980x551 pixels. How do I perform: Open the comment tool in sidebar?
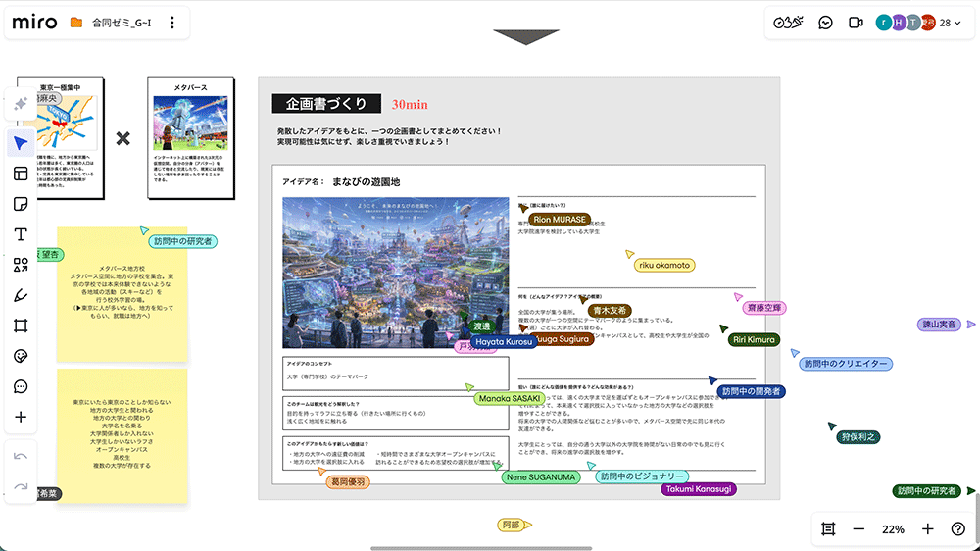click(21, 386)
